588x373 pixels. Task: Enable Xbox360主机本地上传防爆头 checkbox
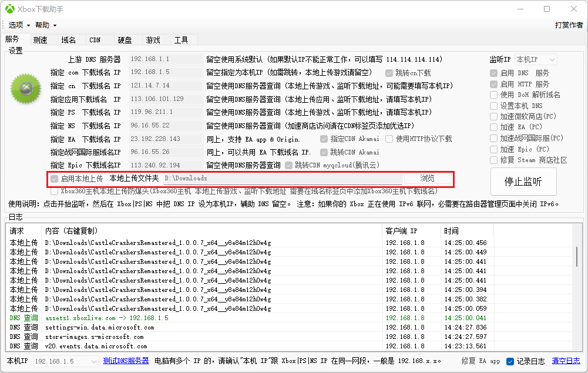click(x=244, y=191)
